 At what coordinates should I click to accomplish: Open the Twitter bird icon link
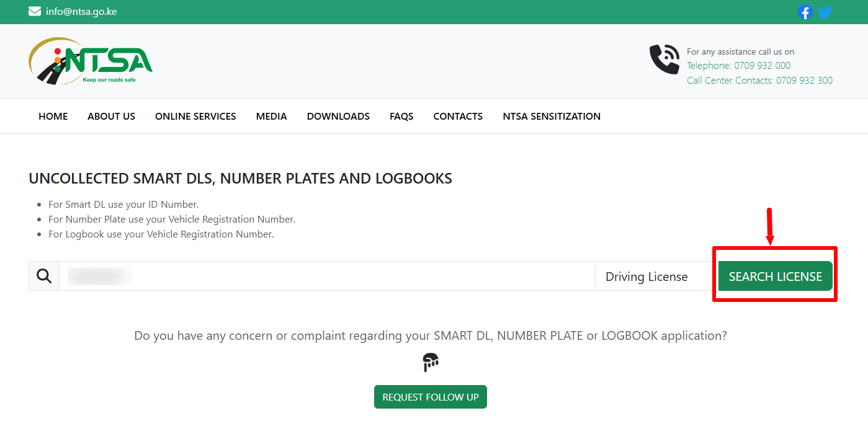coord(825,12)
